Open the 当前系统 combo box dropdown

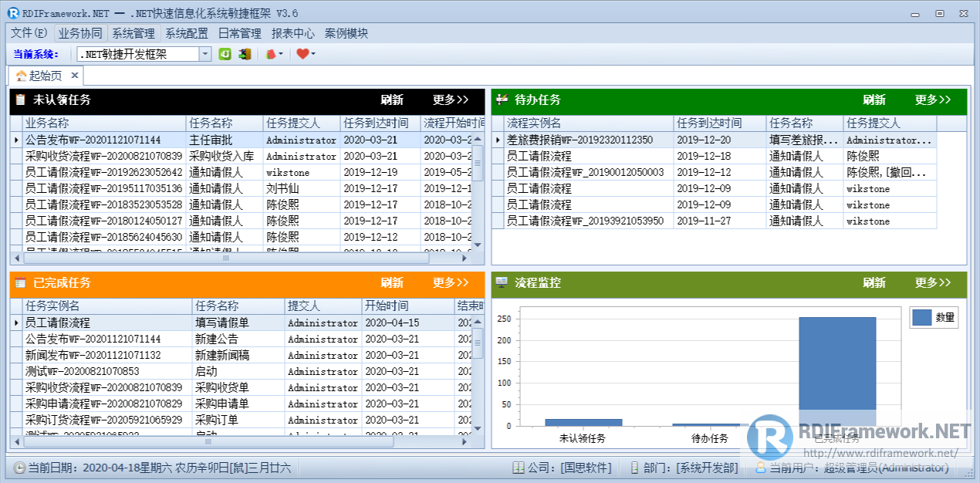(204, 53)
